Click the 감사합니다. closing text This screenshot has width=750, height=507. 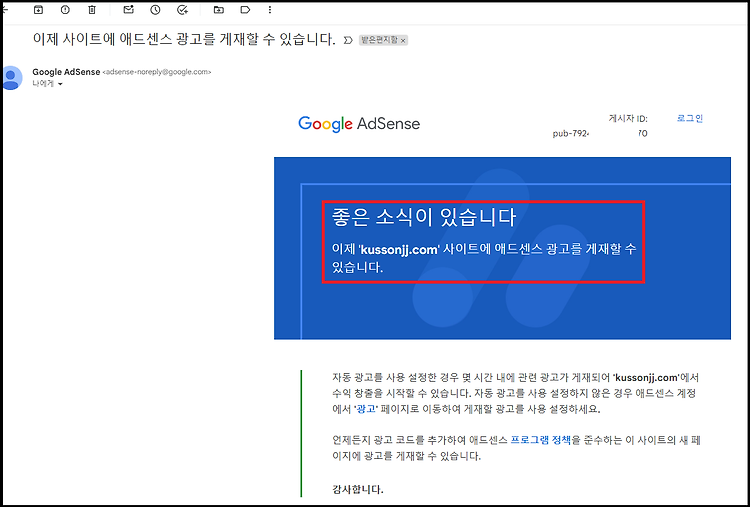[x=358, y=490]
